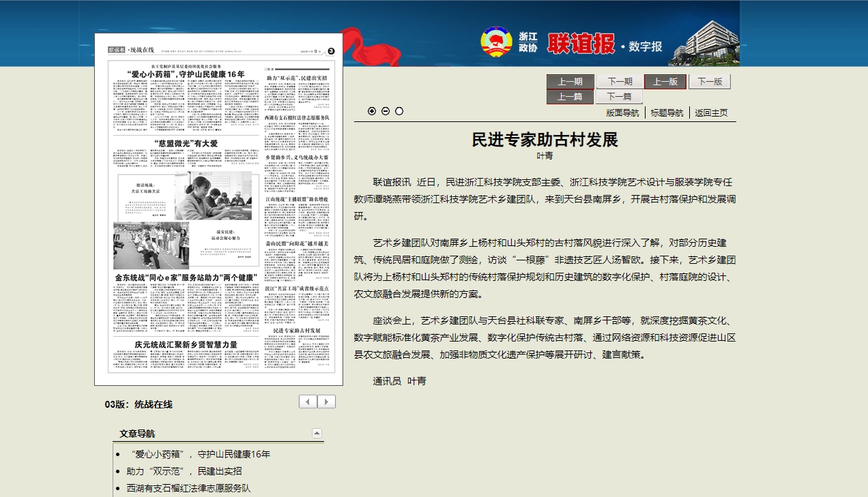The width and height of the screenshot is (868, 497).
Task: Click the zoom out minus icon
Action: click(x=386, y=111)
